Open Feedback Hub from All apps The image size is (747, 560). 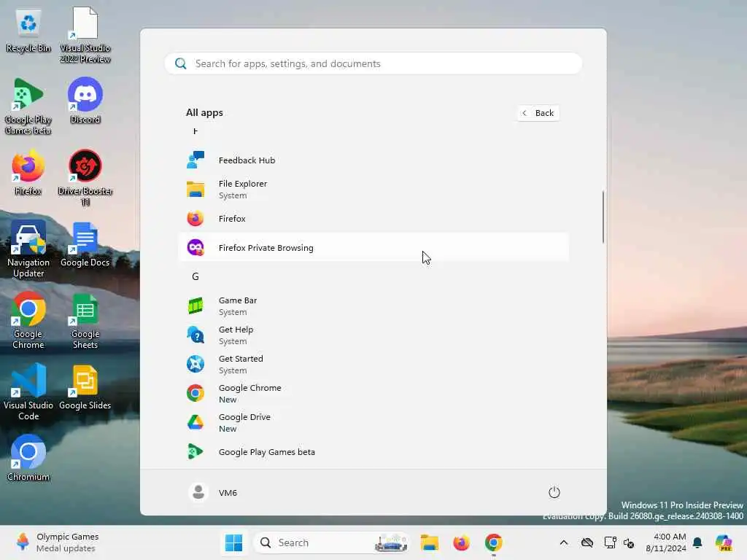(373, 160)
